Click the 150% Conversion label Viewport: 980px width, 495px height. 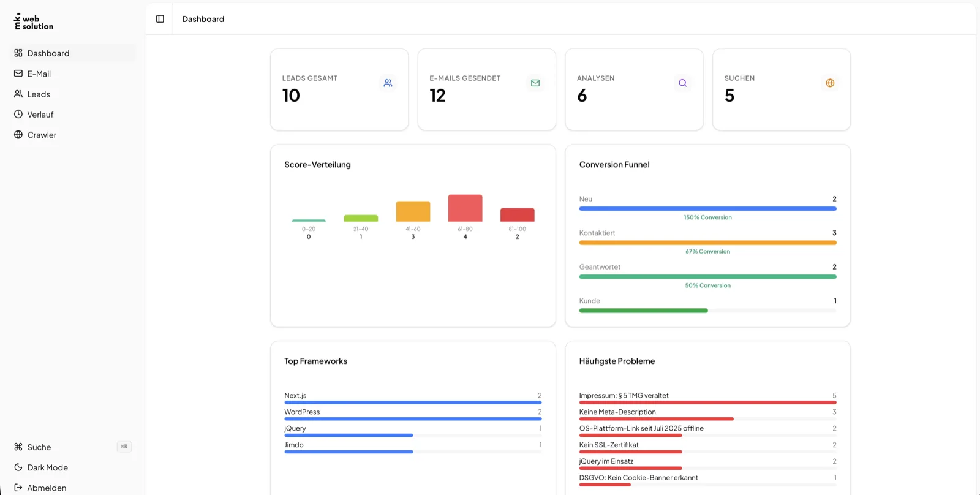click(x=707, y=217)
